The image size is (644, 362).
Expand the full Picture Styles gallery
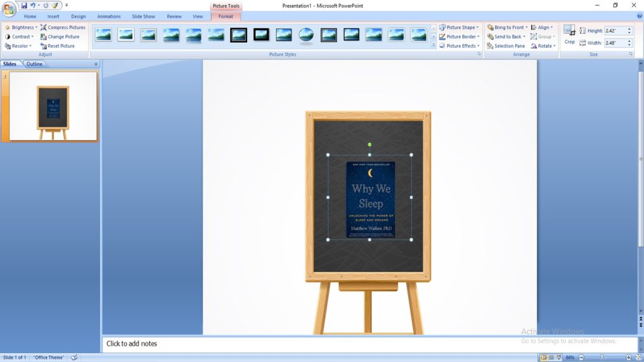[x=433, y=45]
